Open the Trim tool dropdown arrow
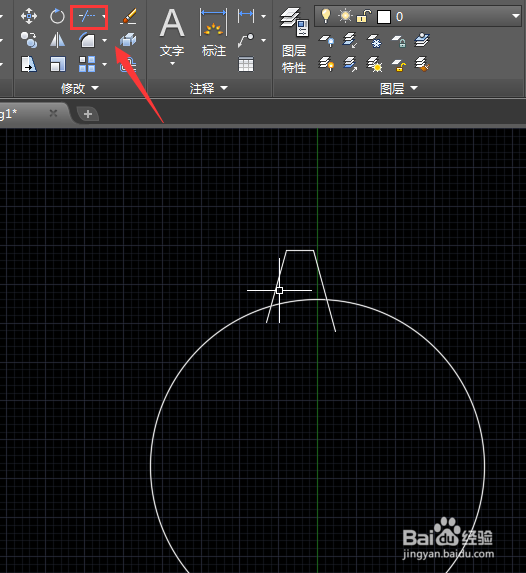Image resolution: width=526 pixels, height=573 pixels. [104, 16]
